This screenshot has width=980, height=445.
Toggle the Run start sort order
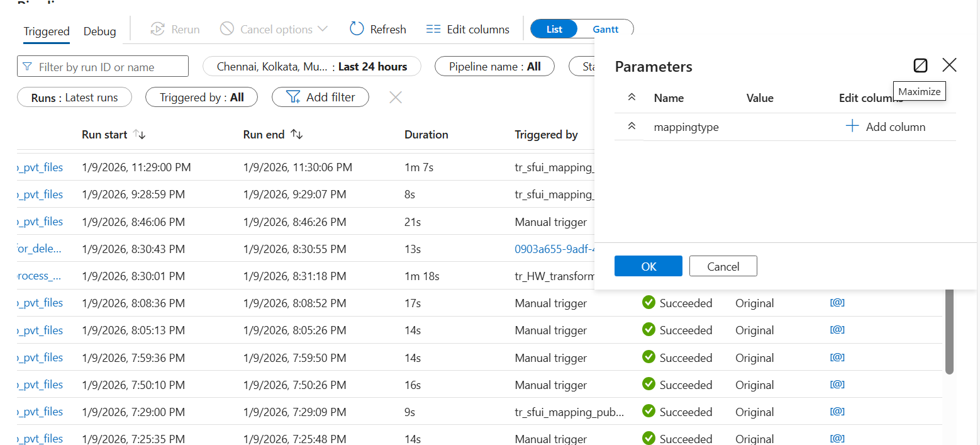tap(140, 134)
